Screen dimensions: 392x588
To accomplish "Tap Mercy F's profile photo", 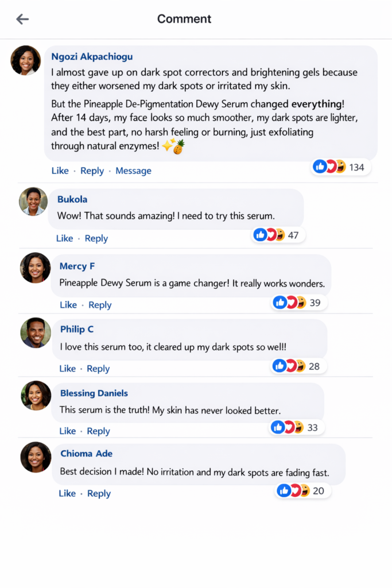I will click(x=36, y=268).
